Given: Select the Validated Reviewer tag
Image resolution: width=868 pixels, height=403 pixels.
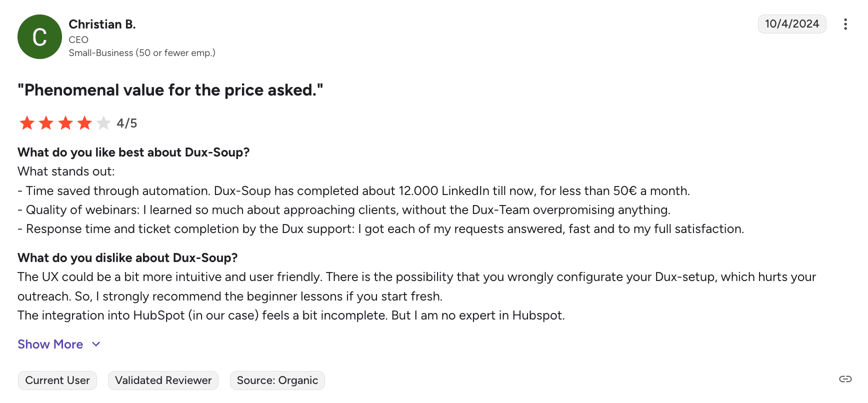Looking at the screenshot, I should [163, 380].
